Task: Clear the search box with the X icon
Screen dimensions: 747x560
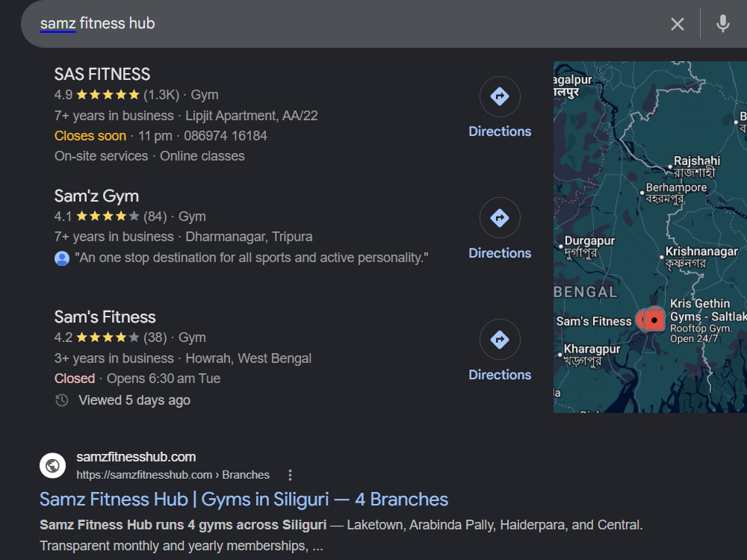Action: [x=677, y=24]
